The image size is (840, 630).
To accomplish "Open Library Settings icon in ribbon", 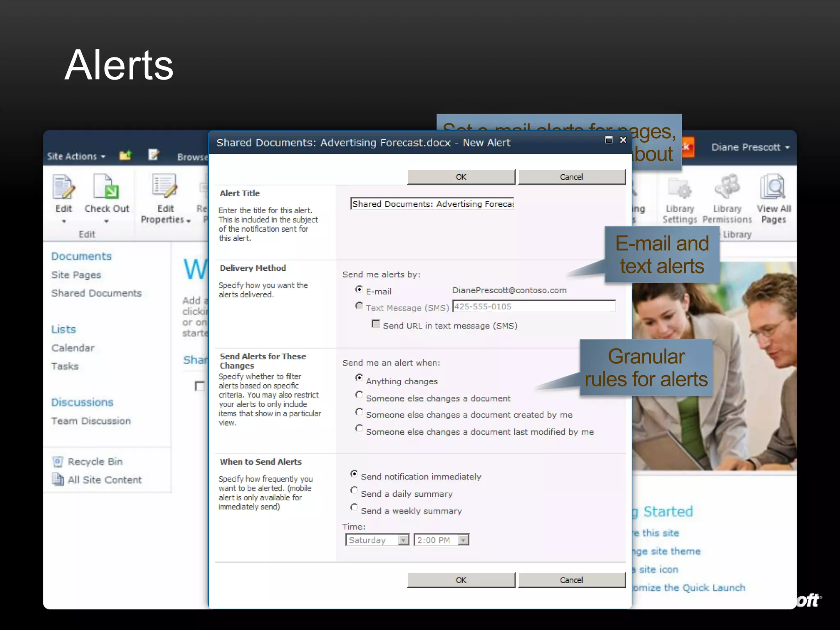I will coord(680,188).
